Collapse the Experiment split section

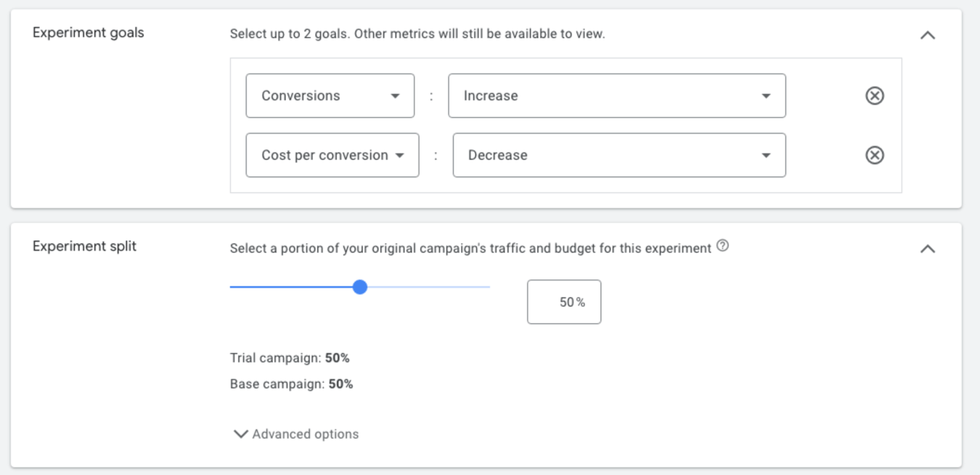(928, 248)
